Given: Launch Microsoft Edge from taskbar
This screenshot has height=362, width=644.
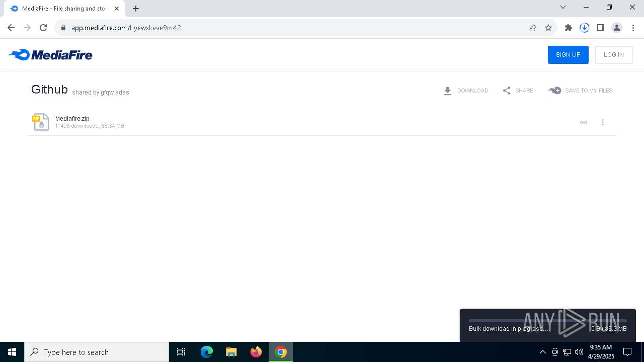Looking at the screenshot, I should tap(207, 352).
